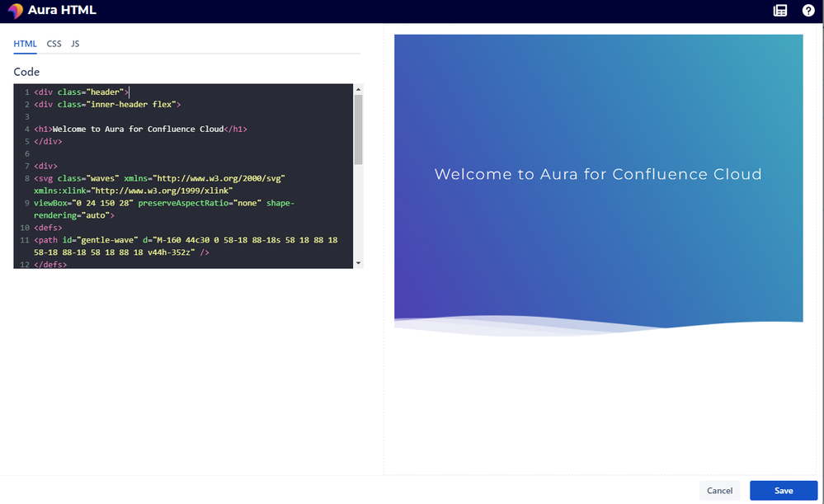Click the Save button
824x504 pixels.
(x=784, y=490)
